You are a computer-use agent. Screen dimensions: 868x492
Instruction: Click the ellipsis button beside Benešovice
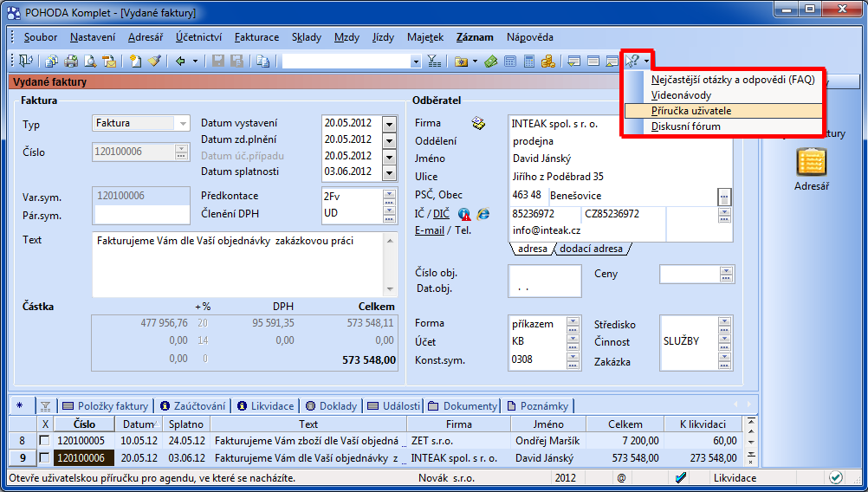(x=724, y=196)
